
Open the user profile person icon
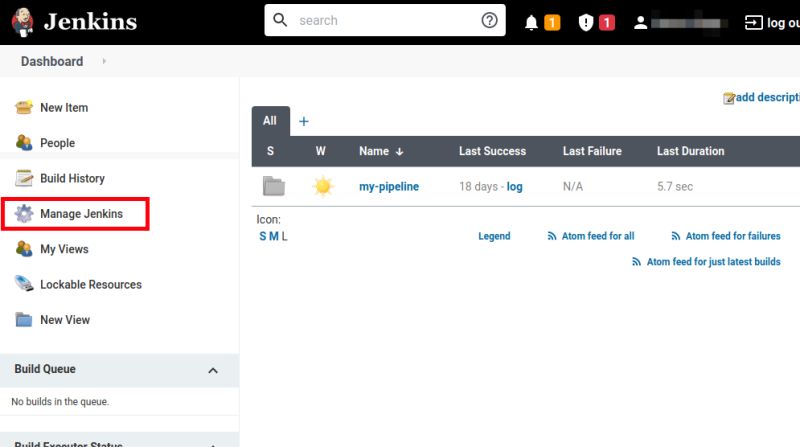pyautogui.click(x=640, y=23)
